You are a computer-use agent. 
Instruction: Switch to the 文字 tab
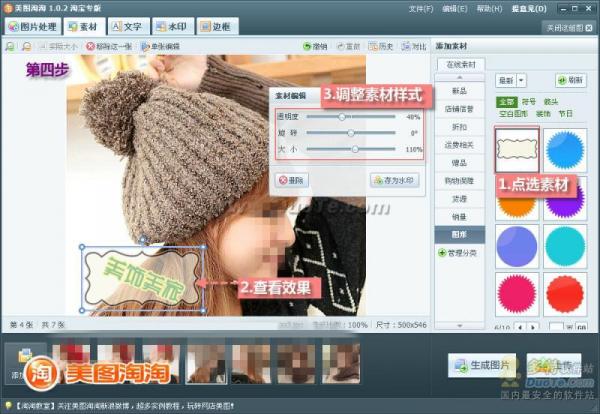tap(126, 26)
